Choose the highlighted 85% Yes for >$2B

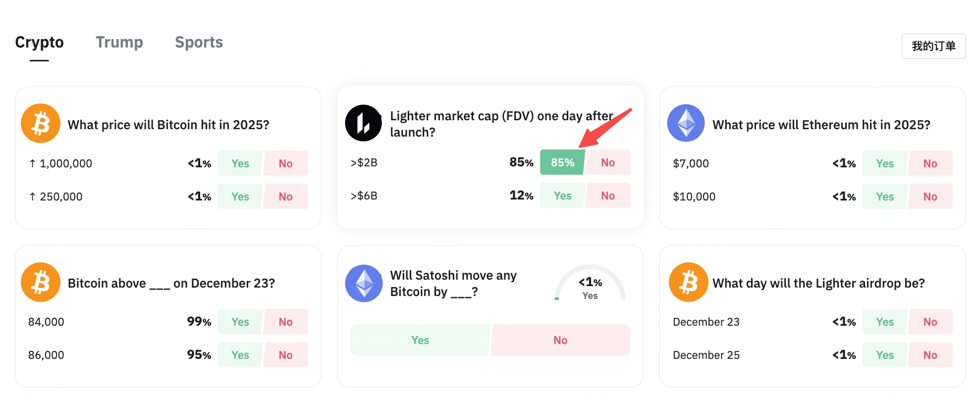[x=562, y=163]
